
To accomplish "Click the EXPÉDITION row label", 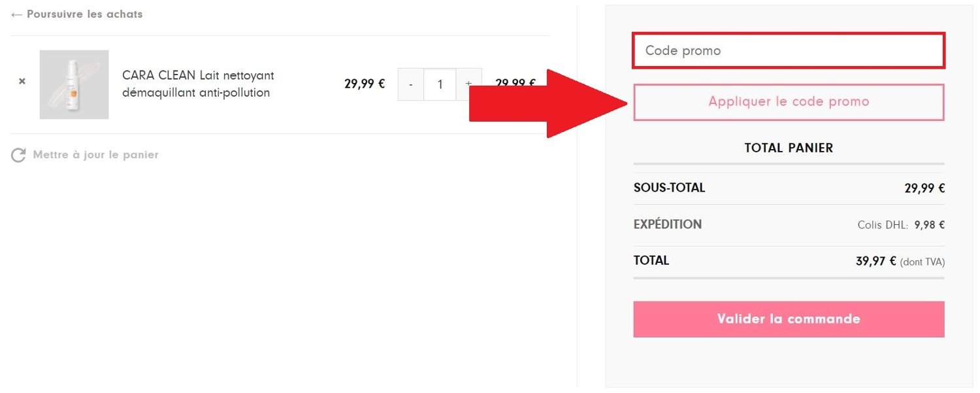I will [x=667, y=224].
